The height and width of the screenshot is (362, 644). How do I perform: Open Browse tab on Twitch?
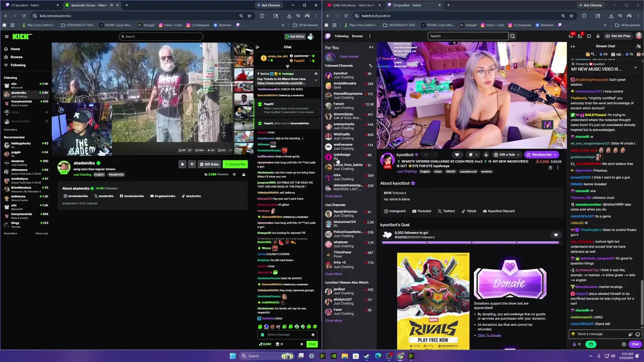357,36
